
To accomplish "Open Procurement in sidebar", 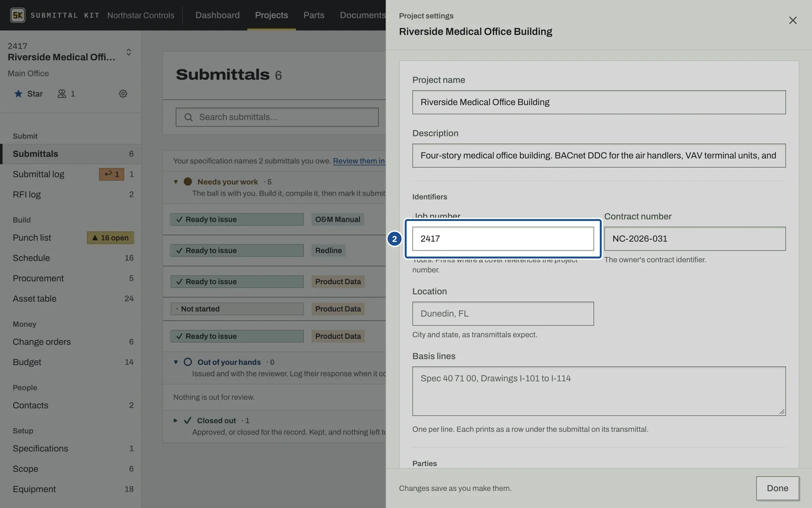I will (x=71, y=278).
